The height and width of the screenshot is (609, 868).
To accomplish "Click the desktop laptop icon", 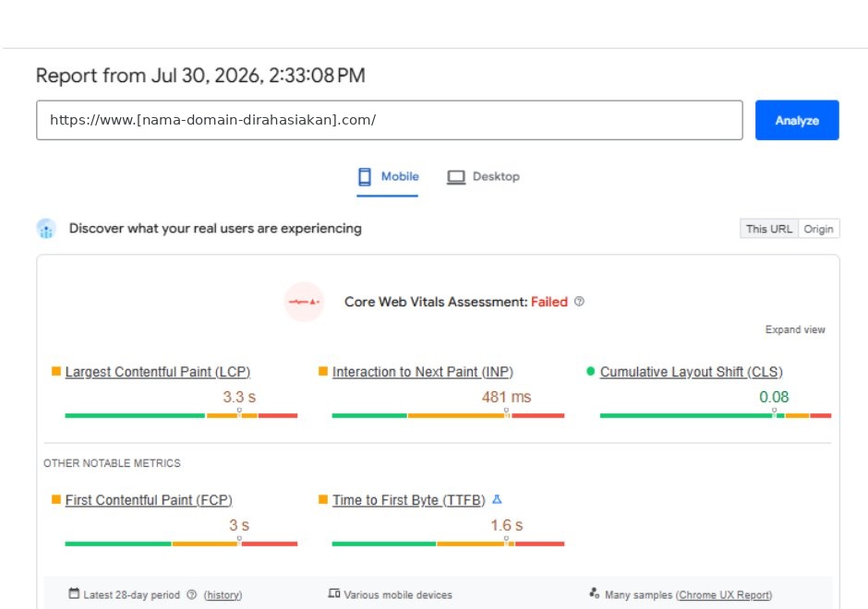I will tap(456, 177).
